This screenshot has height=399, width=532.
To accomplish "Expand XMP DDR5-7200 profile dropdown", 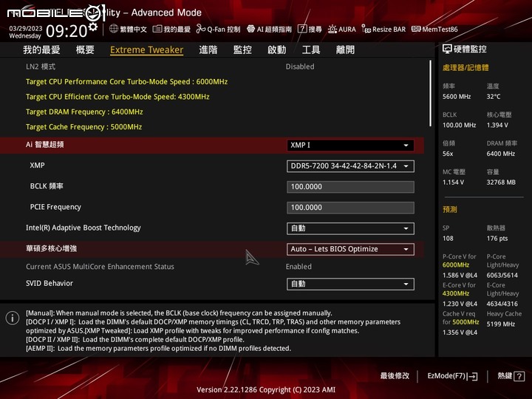I will coord(350,166).
